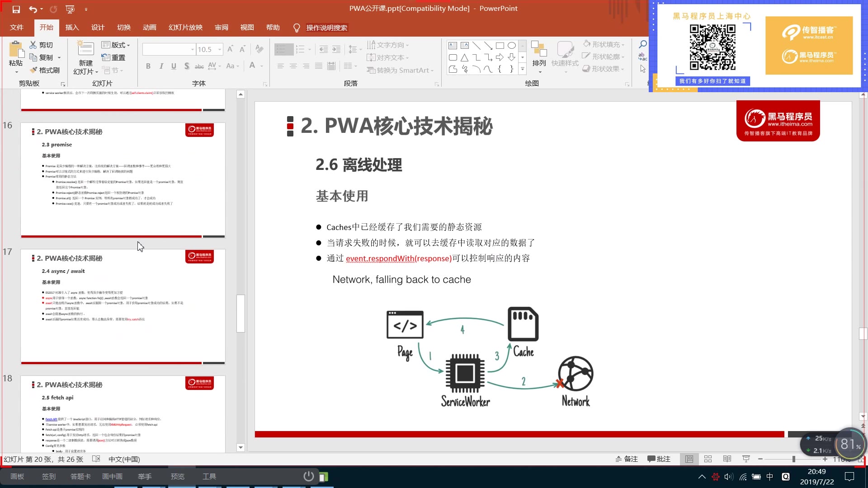
Task: Click the Find magnifier icon
Action: (x=642, y=44)
